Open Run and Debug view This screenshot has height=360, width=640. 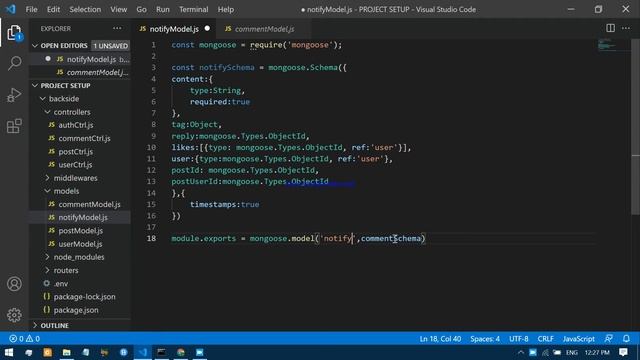pos(14,95)
